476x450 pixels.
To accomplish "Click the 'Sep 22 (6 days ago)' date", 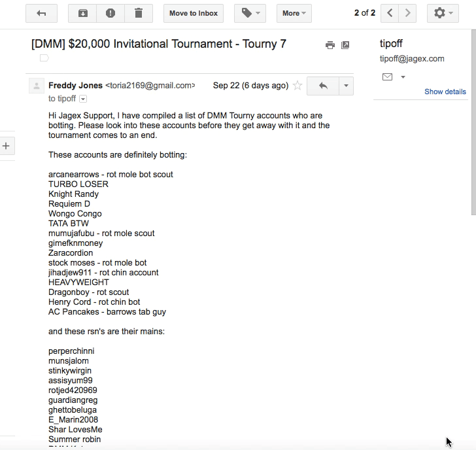I will pos(251,86).
